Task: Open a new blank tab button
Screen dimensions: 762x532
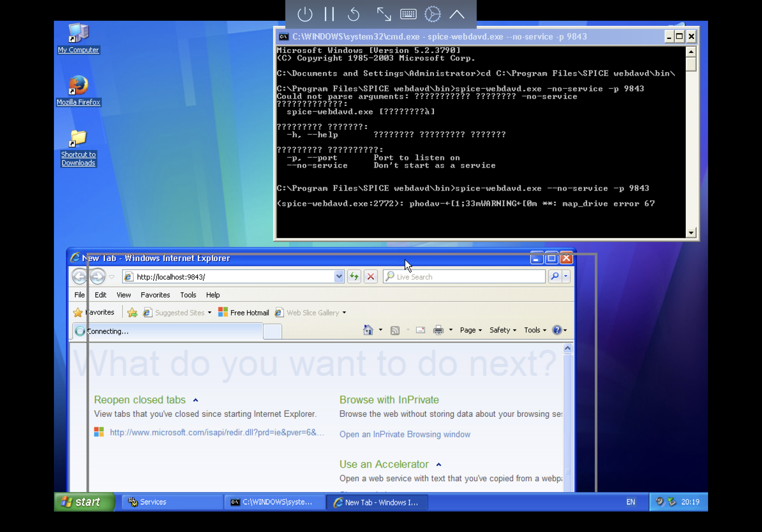Action: 273,331
